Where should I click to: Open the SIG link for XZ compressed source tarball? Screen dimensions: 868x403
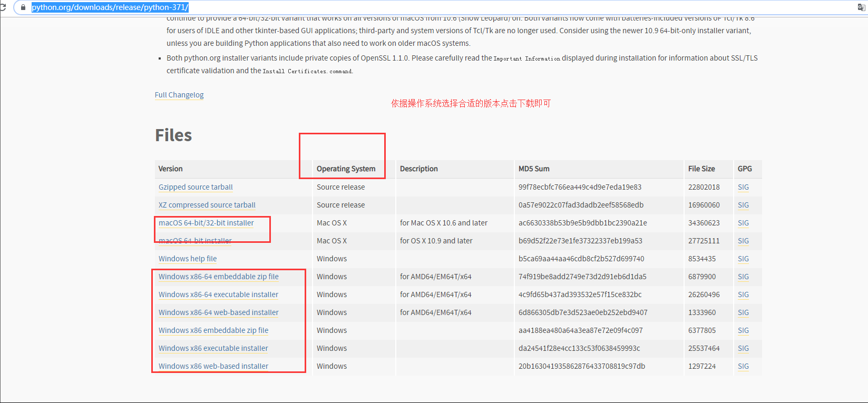[743, 205]
